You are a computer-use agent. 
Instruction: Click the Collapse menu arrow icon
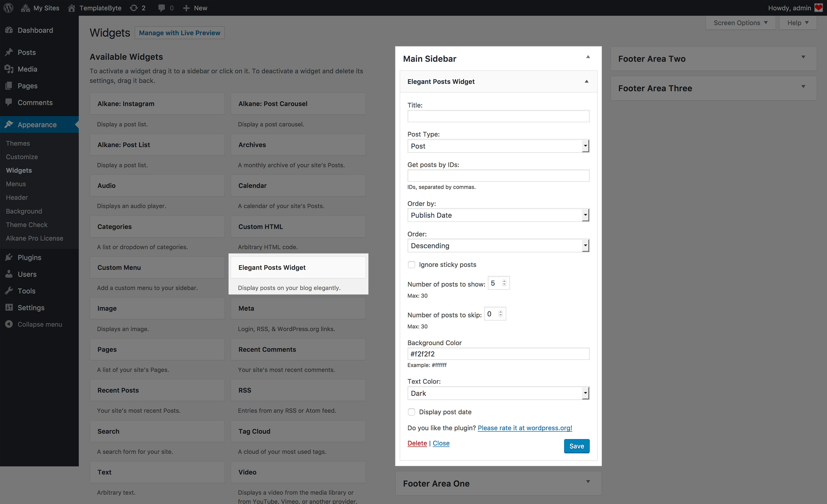(9, 324)
